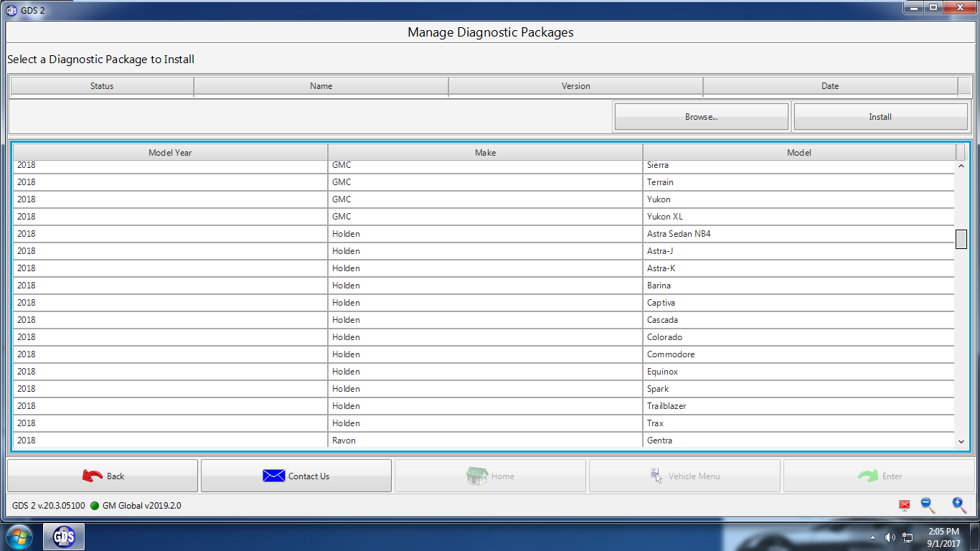Screen dimensions: 980x551
Task: Select the Holden Cascada row
Action: click(484, 320)
